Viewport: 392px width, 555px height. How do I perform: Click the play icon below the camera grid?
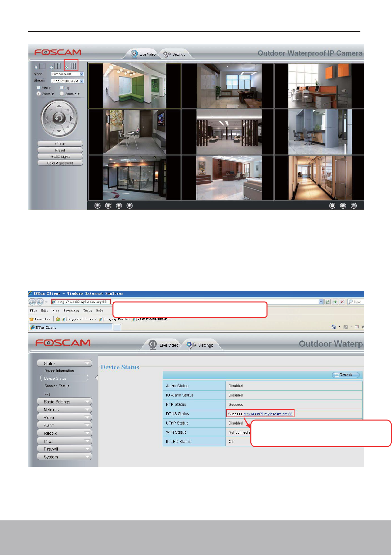coord(97,205)
